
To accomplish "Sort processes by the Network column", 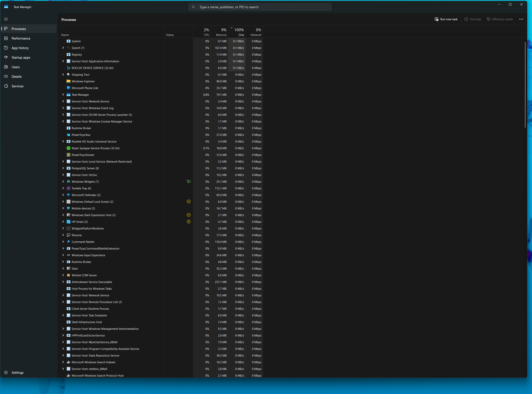I will [254, 32].
